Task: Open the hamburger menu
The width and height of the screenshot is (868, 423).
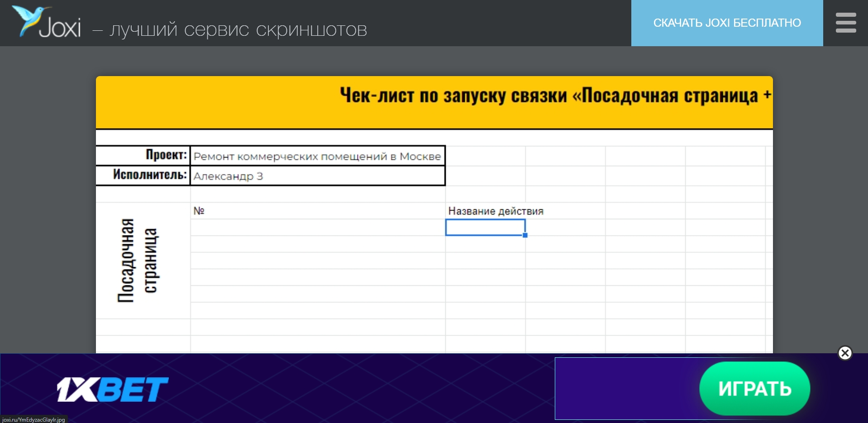Action: pos(845,23)
